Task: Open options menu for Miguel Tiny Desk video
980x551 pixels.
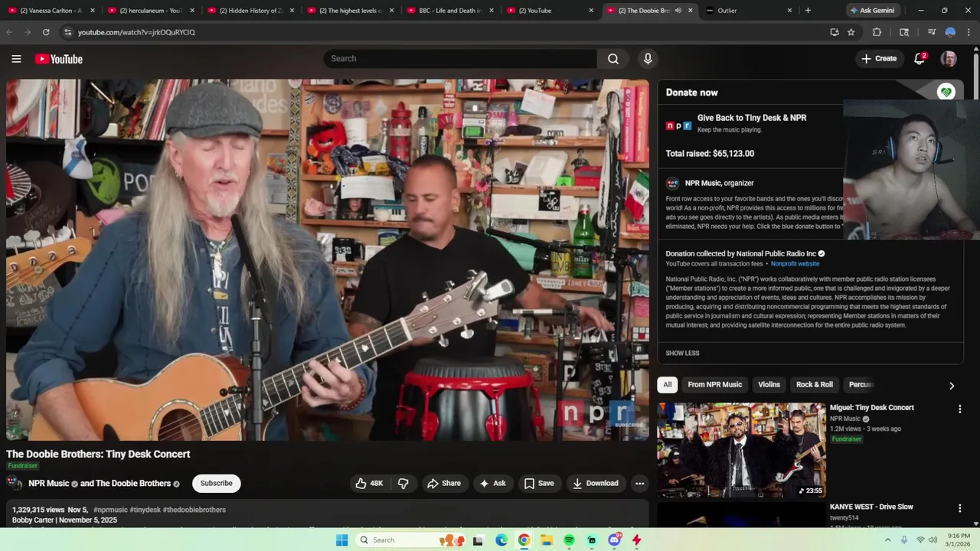Action: tap(959, 409)
